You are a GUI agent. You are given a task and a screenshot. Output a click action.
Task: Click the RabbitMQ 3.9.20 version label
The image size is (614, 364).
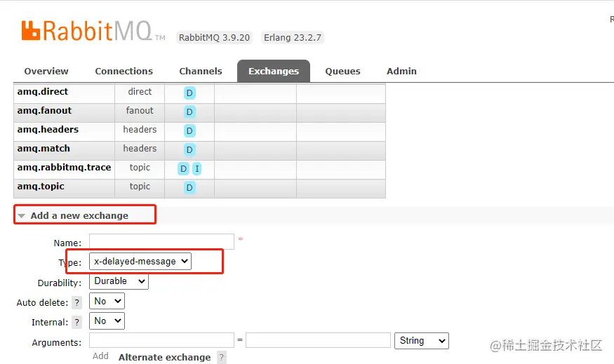point(214,38)
